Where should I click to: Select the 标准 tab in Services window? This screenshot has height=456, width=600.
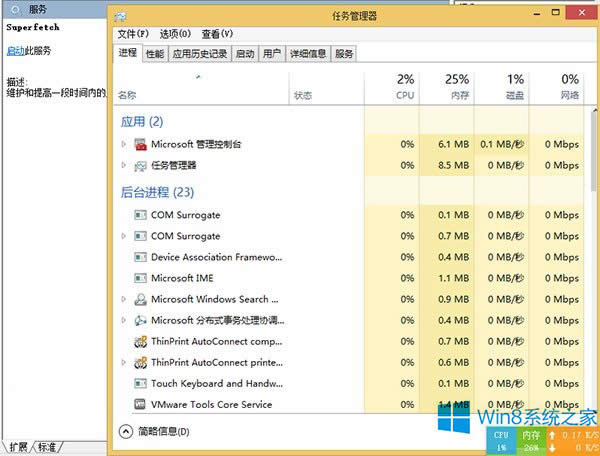[x=47, y=447]
